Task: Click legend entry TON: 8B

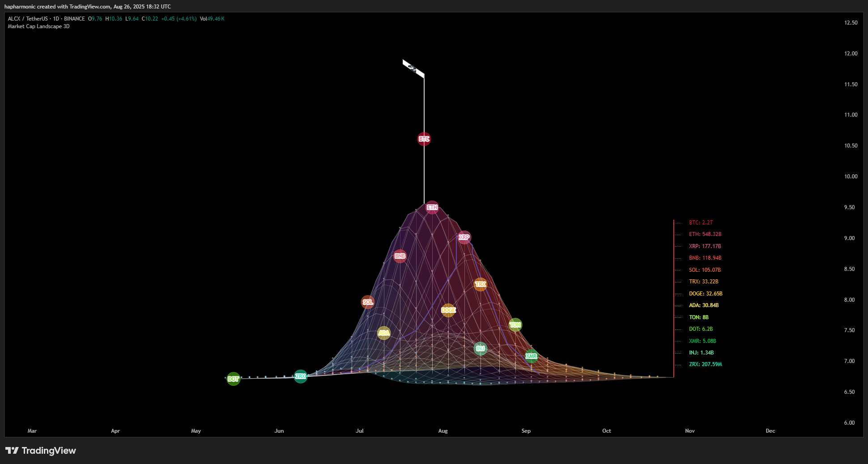Action: [x=699, y=317]
